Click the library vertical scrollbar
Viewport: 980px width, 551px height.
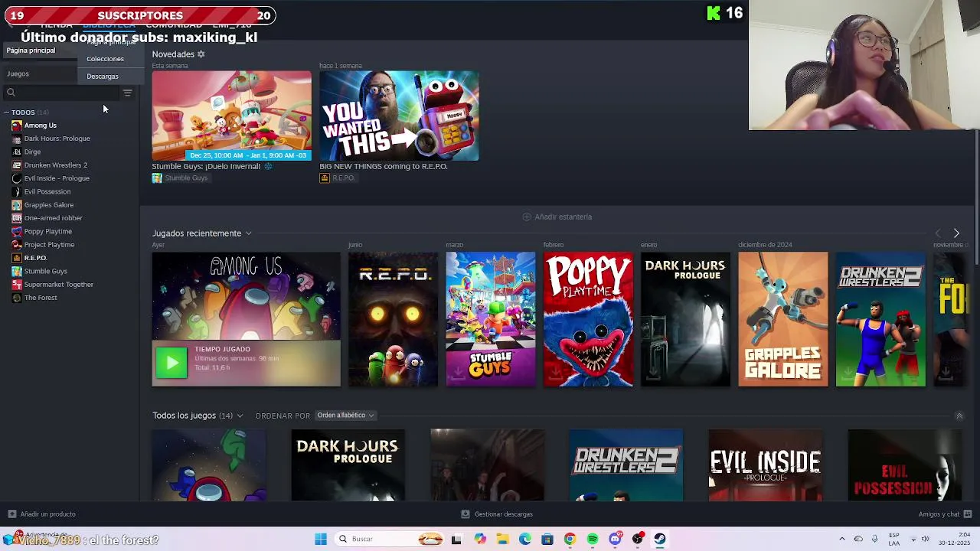tap(975, 197)
